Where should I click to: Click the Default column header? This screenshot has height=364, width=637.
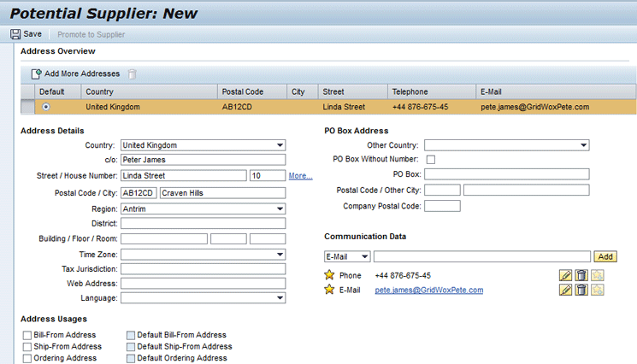click(x=58, y=91)
